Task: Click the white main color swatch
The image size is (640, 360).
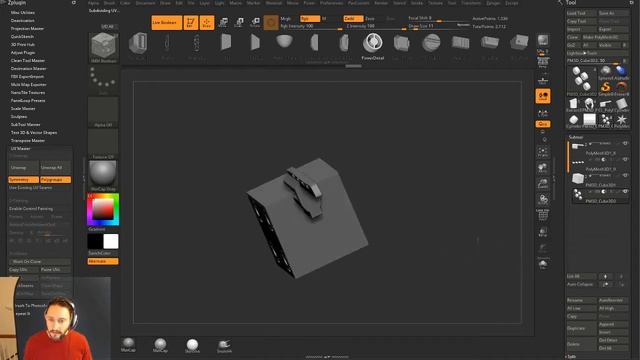Action: pos(111,241)
